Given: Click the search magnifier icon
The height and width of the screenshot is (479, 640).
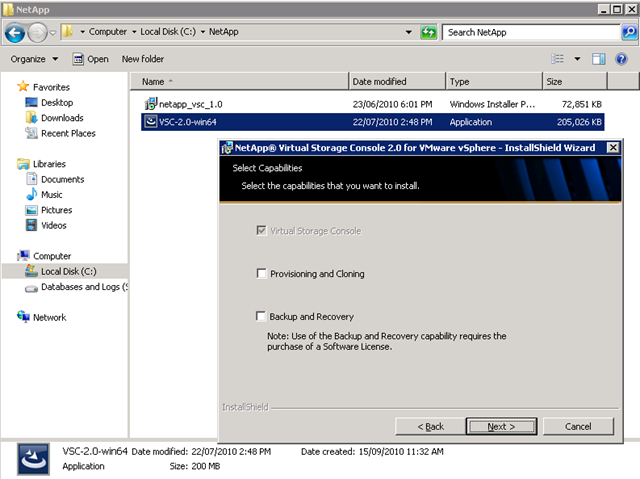Looking at the screenshot, I should [x=629, y=32].
